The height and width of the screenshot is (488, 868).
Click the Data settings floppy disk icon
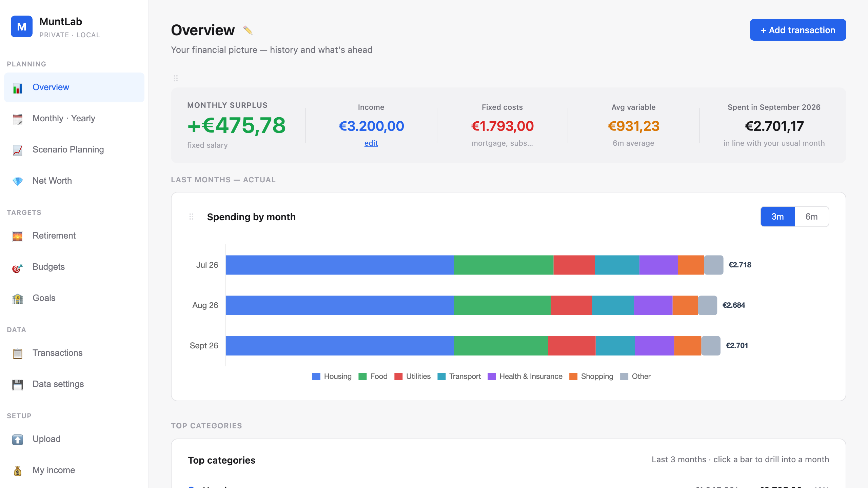pos(18,385)
